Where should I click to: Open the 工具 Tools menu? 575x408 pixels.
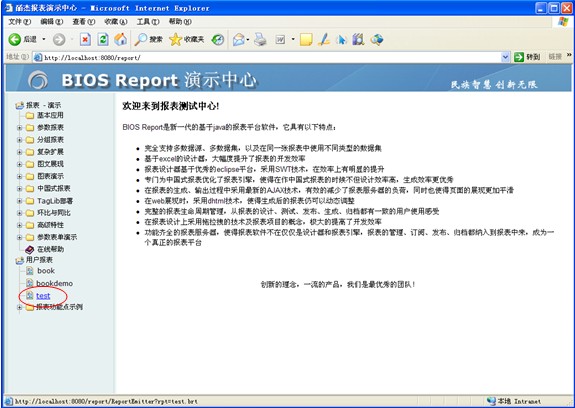[148, 22]
